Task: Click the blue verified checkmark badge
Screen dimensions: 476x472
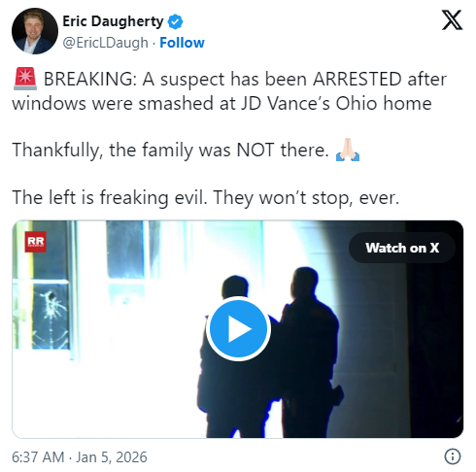Action: coord(175,21)
